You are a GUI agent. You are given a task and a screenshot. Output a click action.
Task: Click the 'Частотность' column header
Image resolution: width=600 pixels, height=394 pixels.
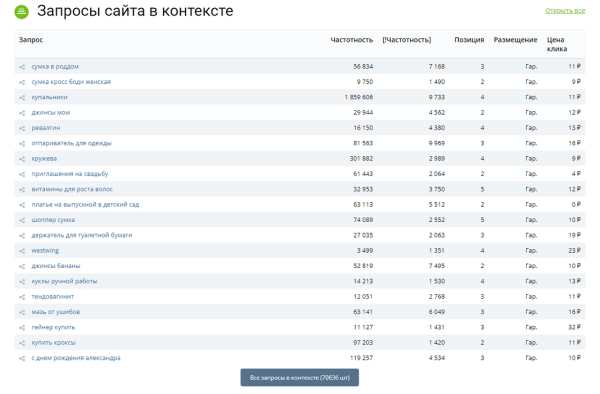[352, 40]
